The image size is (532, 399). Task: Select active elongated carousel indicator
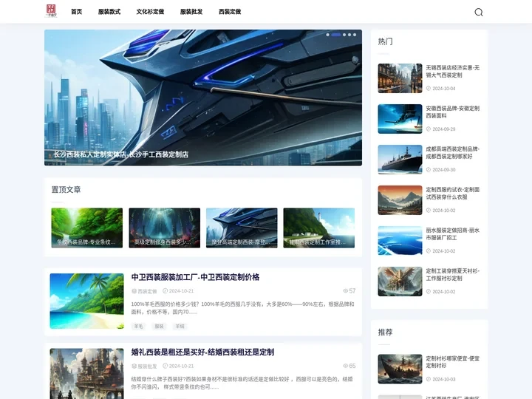[336, 35]
